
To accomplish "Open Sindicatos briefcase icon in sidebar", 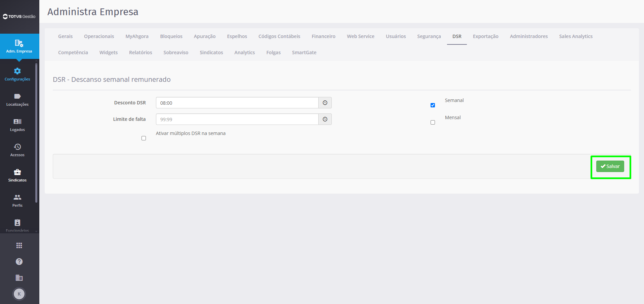I will [17, 172].
